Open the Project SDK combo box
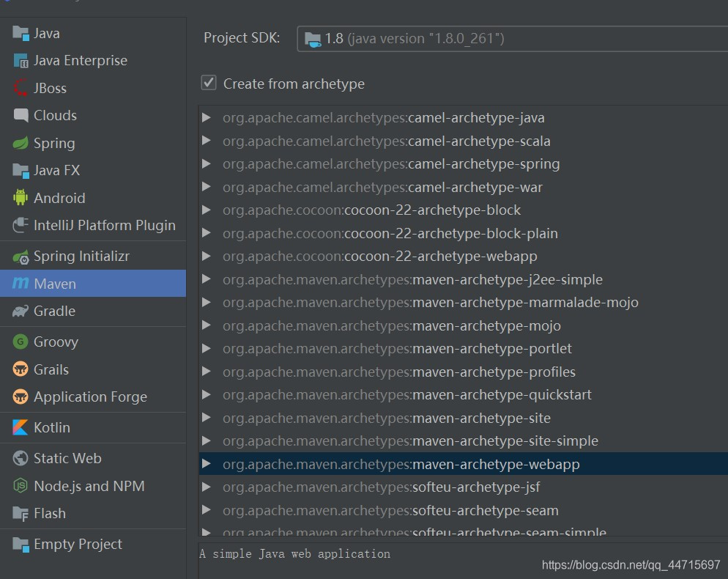 coord(512,39)
